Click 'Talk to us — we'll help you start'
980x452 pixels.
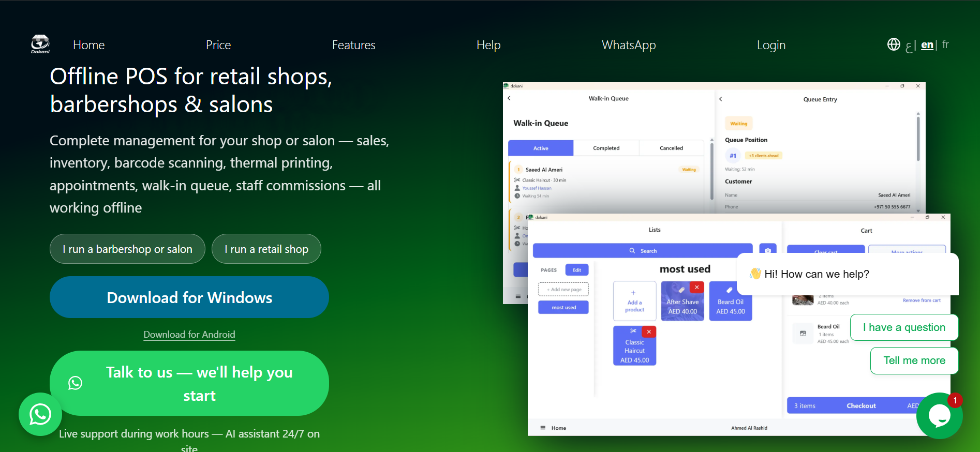[x=189, y=383]
